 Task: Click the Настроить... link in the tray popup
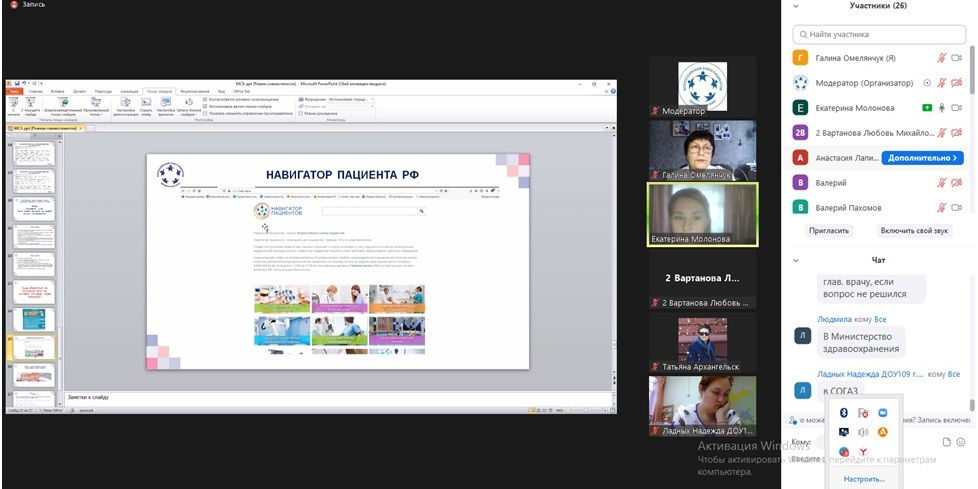tap(864, 479)
